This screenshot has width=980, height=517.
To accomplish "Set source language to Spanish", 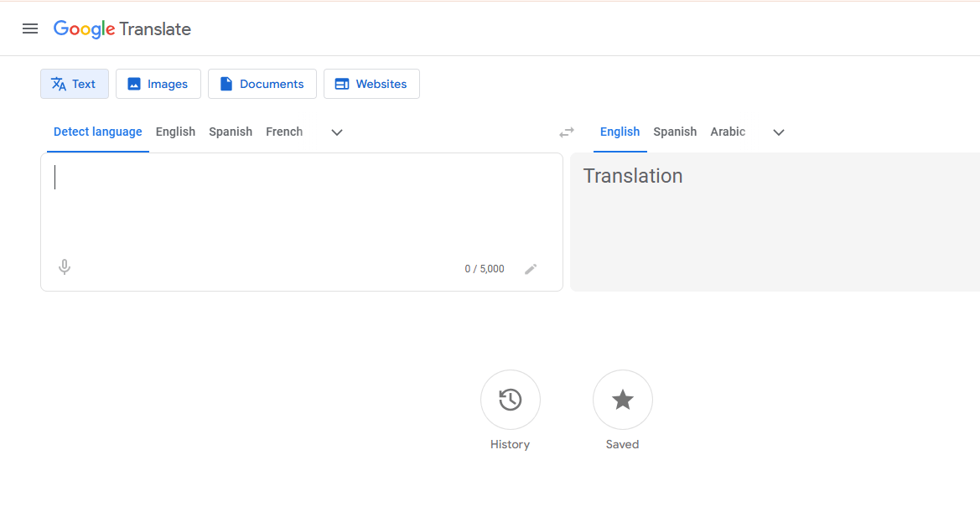I will [231, 132].
